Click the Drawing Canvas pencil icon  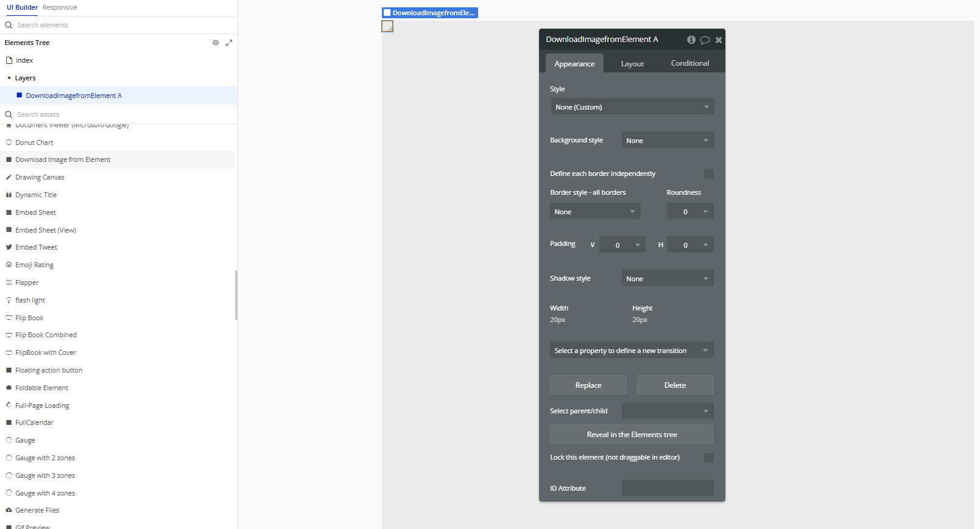tap(9, 177)
